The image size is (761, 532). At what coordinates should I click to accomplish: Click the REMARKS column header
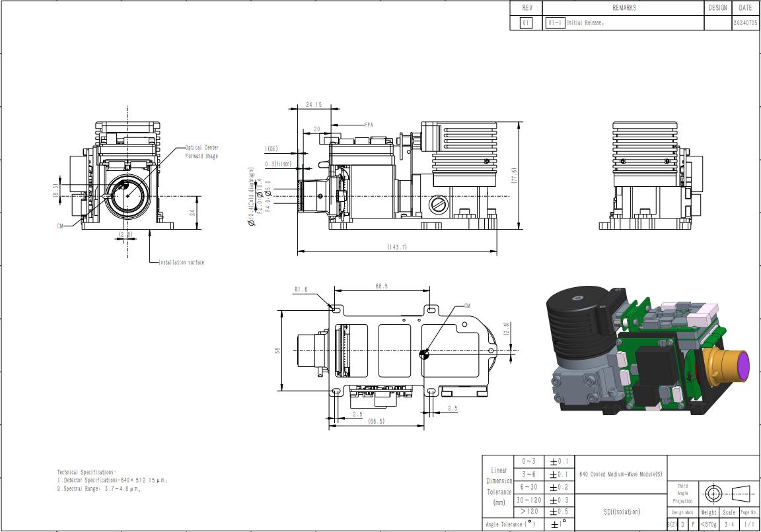(x=624, y=8)
